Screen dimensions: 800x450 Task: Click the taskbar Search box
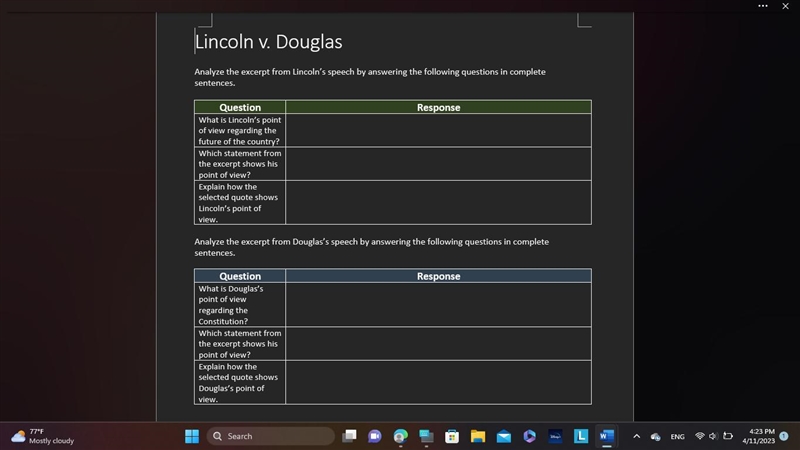pos(270,436)
